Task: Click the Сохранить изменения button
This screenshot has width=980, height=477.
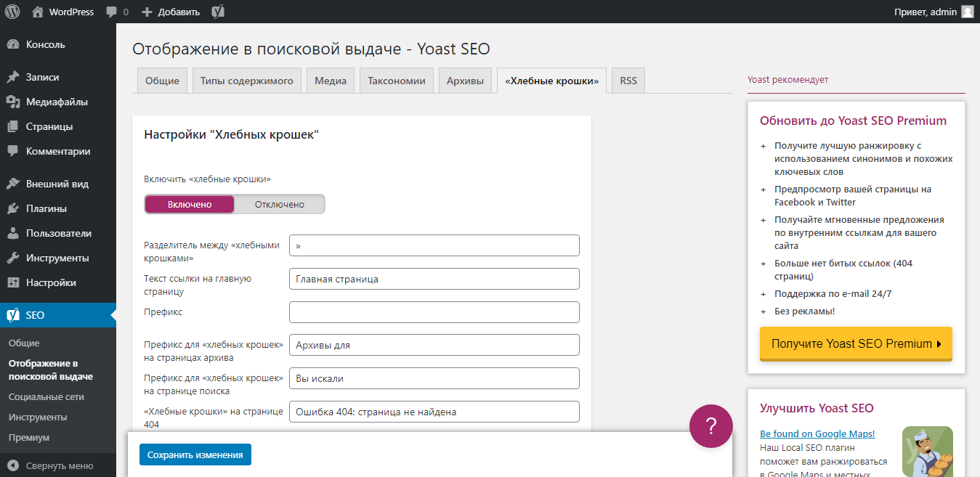Action: [x=195, y=454]
